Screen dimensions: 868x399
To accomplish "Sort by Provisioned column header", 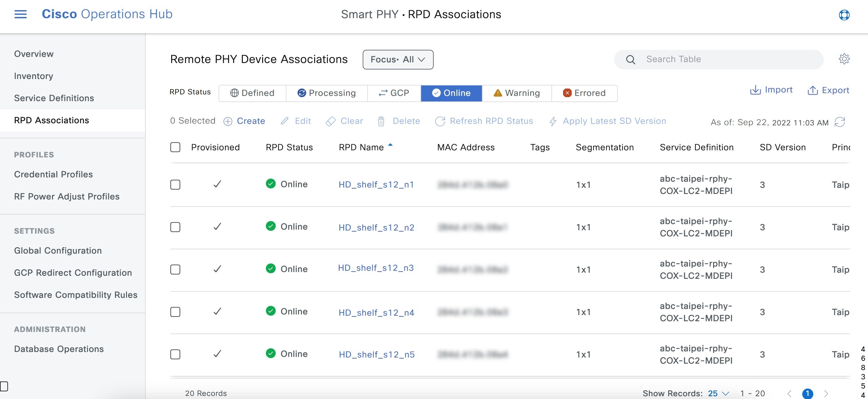I will click(x=215, y=147).
